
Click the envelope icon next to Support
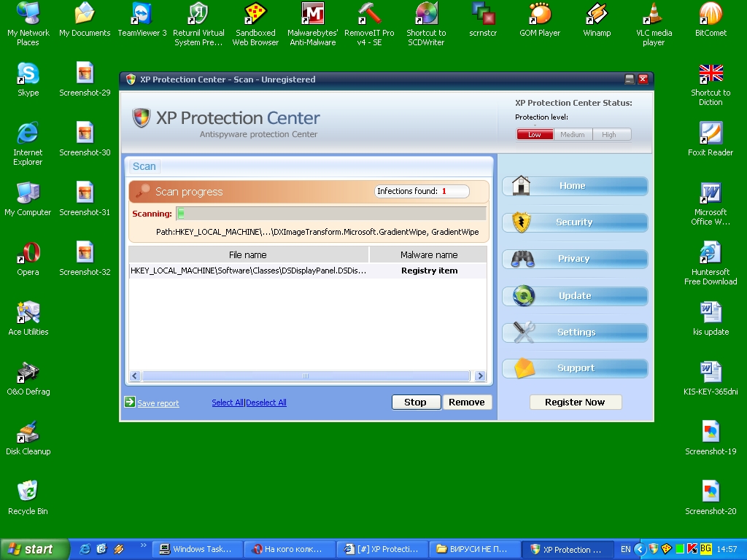pos(524,368)
